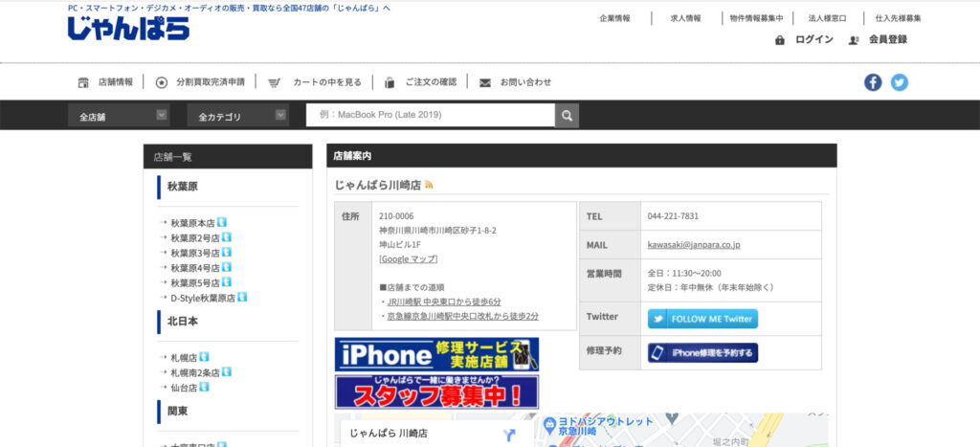
Task: Click the order confirmation bag icon
Action: (390, 82)
